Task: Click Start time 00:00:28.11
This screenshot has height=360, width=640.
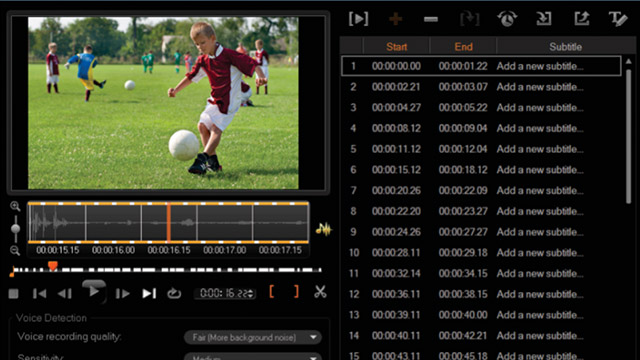Action: pos(396,253)
